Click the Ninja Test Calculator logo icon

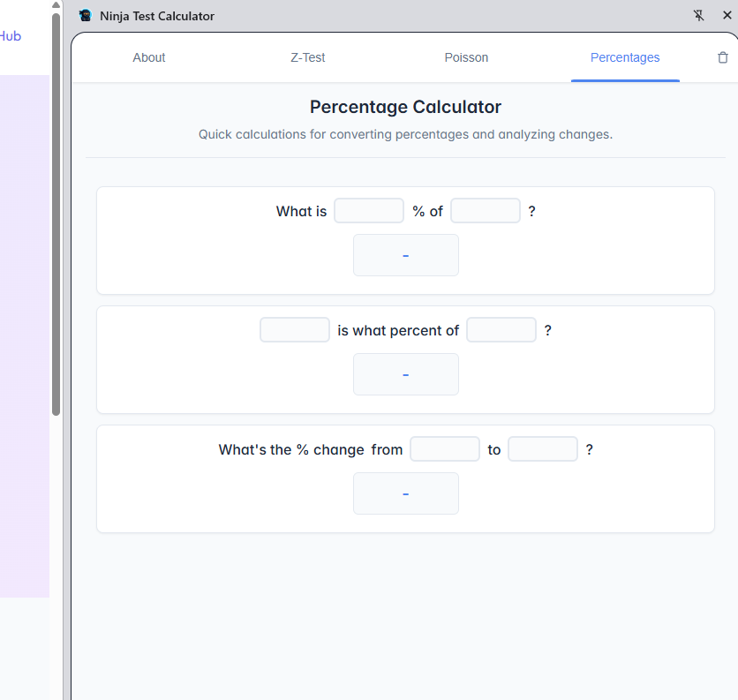click(x=86, y=16)
